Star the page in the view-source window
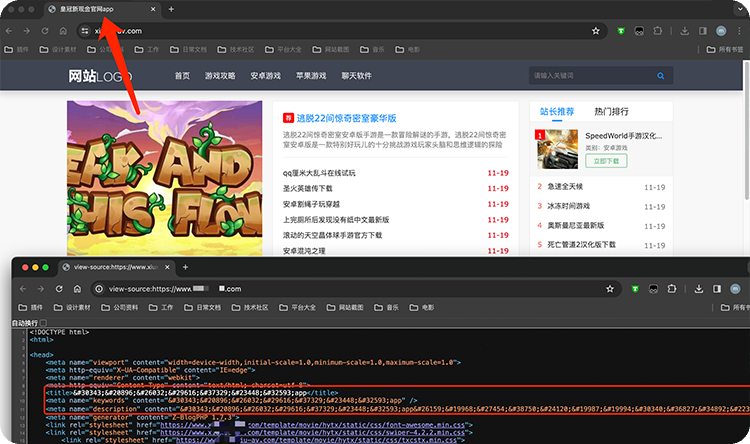The height and width of the screenshot is (444, 750). pos(610,289)
